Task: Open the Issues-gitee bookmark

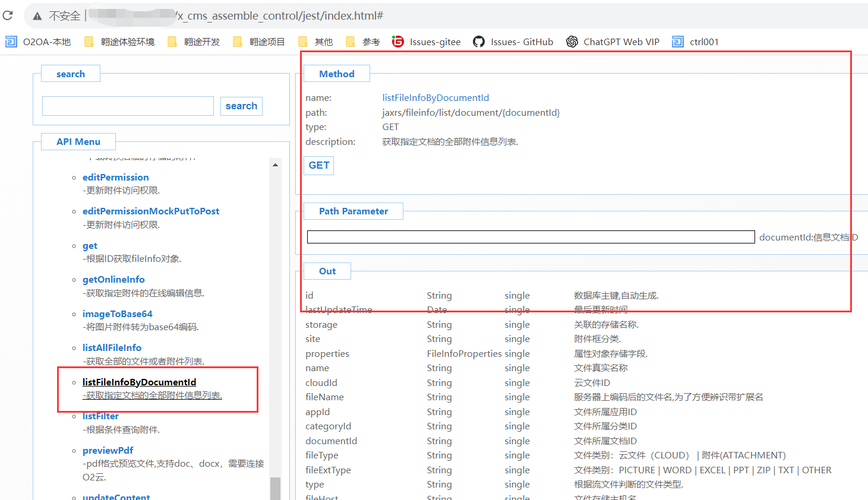Action: coord(427,42)
